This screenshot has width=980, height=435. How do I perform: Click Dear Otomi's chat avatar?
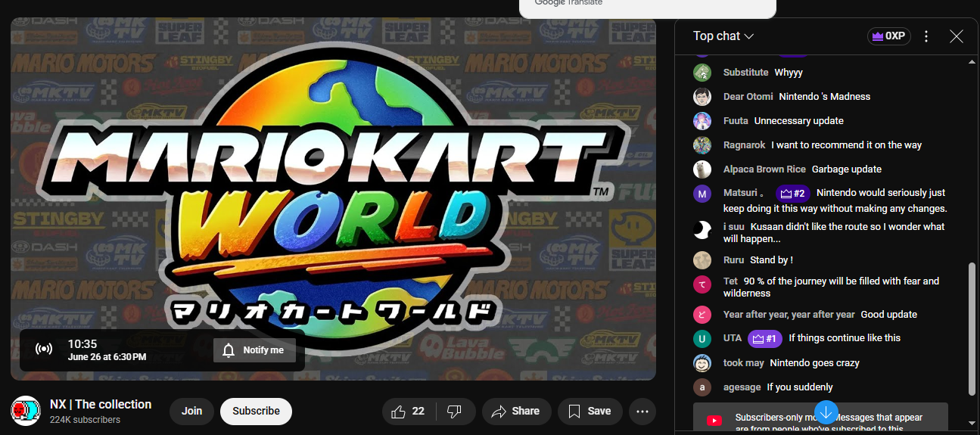point(702,97)
